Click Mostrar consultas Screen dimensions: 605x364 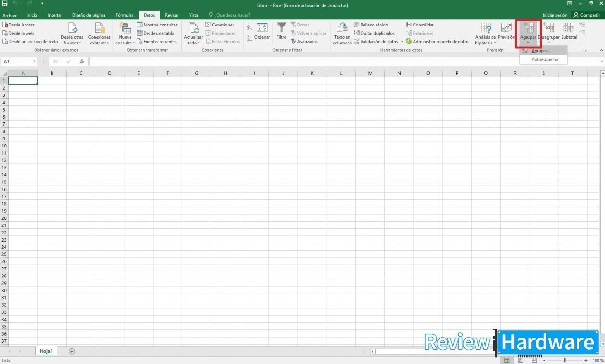click(x=157, y=25)
